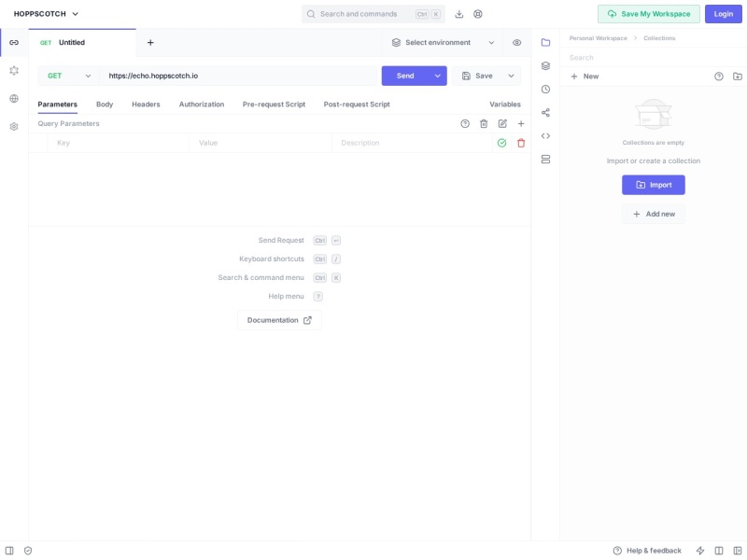Click the import collection folder icon beside New
747x560 pixels.
tap(738, 77)
